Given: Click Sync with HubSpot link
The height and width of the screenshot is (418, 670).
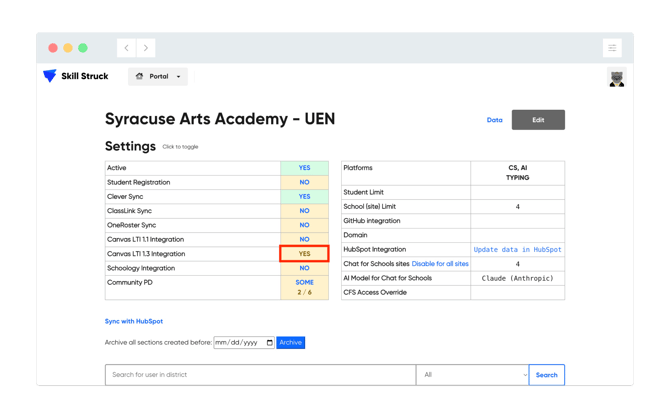Looking at the screenshot, I should (x=134, y=321).
